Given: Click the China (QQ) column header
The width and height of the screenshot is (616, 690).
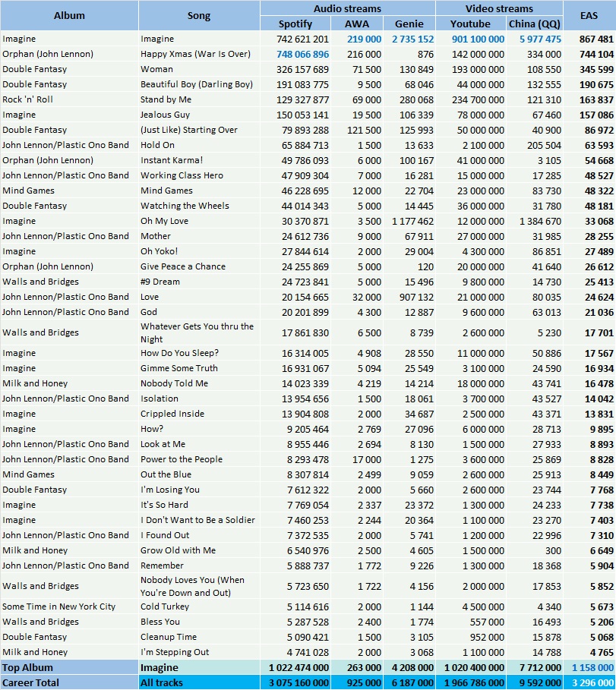Looking at the screenshot, I should click(535, 24).
